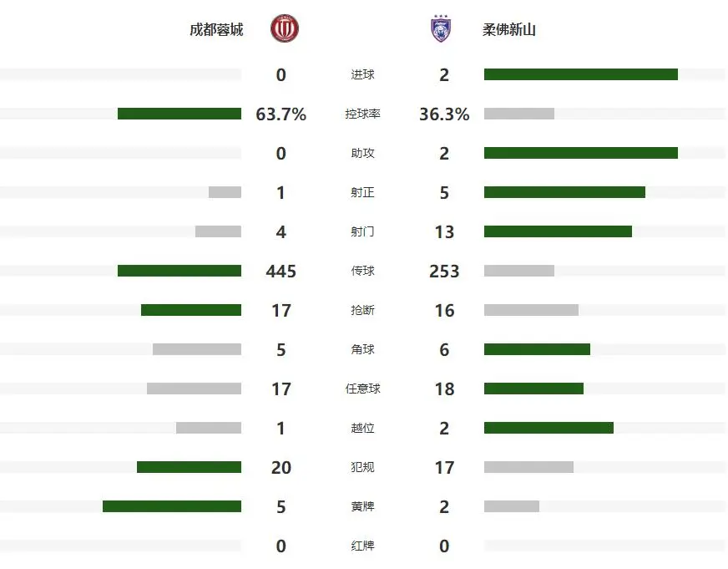Click the 36.3% possession value
The height and width of the screenshot is (569, 728).
[x=444, y=114]
